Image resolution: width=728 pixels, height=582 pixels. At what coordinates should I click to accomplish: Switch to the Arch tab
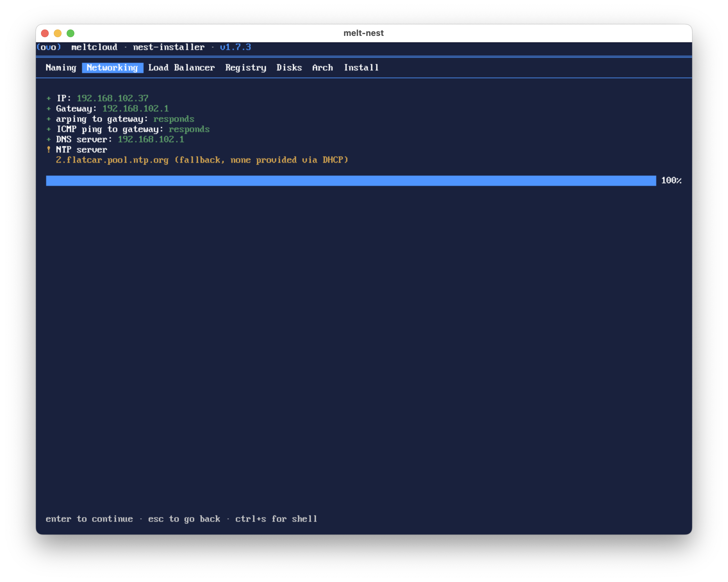click(x=322, y=68)
